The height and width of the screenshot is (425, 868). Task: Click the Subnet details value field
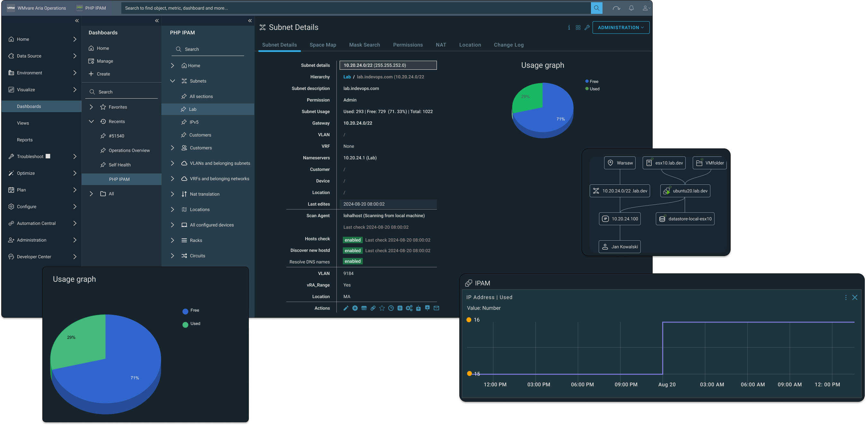tap(388, 65)
